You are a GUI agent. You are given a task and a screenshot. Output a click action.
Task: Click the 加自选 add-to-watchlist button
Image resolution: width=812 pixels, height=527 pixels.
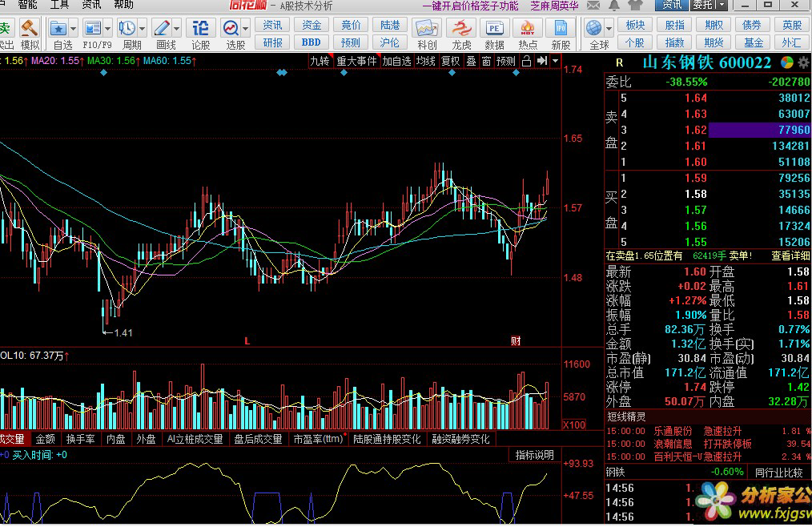click(x=396, y=61)
